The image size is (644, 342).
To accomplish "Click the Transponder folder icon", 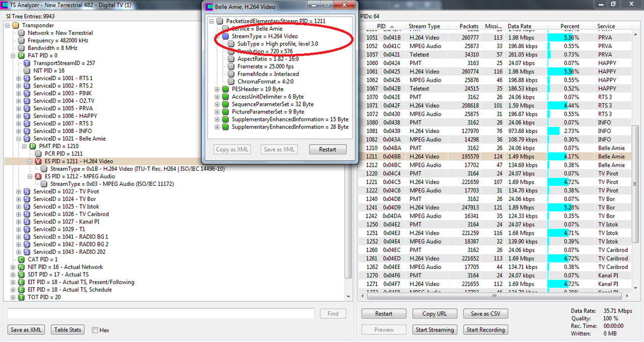I will [x=16, y=25].
